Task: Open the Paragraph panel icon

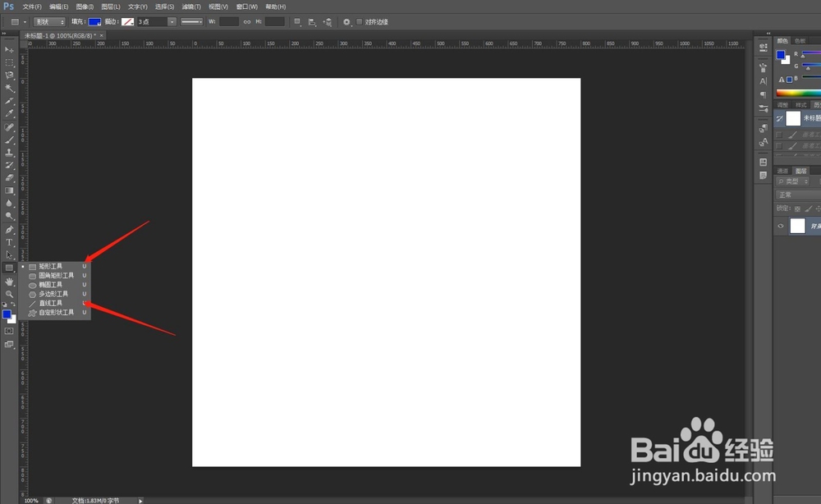Action: (x=763, y=94)
